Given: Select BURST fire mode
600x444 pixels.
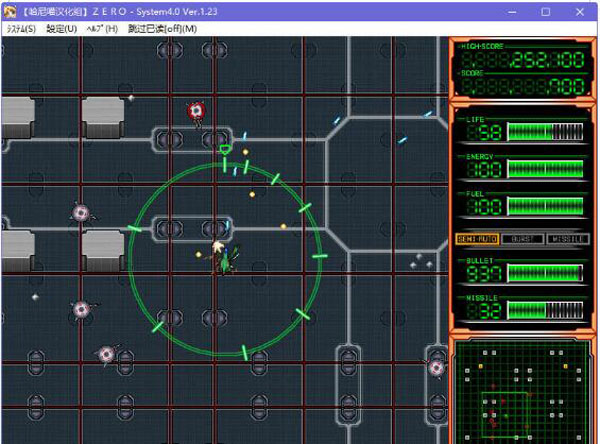Looking at the screenshot, I should 522,239.
